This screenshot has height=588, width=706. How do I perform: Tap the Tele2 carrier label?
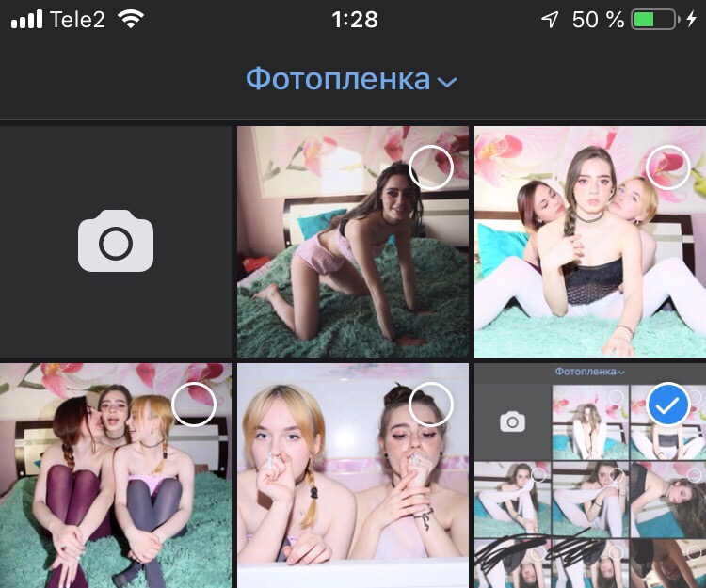tap(77, 20)
